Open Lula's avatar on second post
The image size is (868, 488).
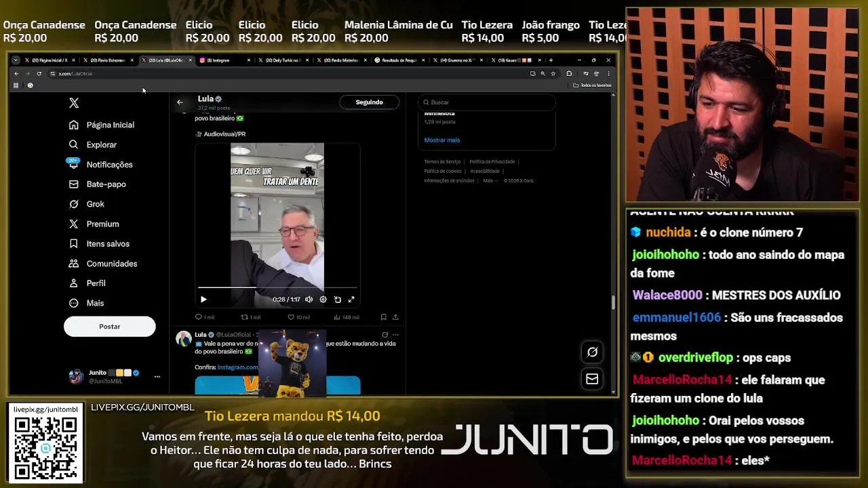point(184,339)
